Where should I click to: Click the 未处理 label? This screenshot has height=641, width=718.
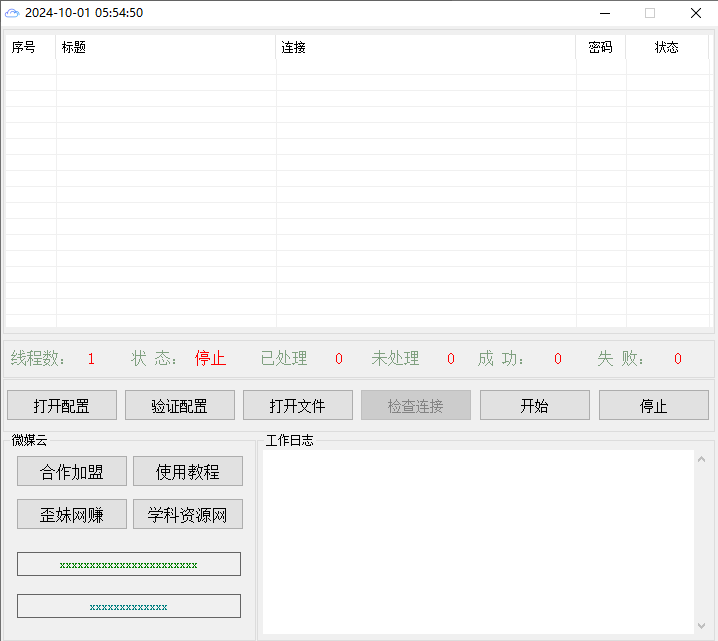[395, 359]
